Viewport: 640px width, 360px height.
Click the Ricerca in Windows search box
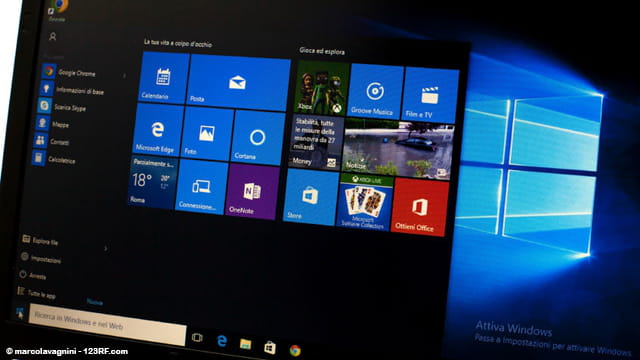[x=108, y=325]
